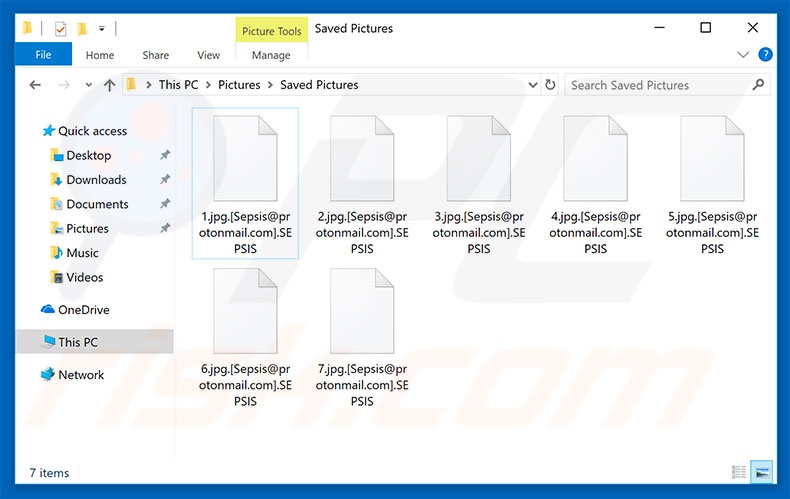Click the magnifier search icon
This screenshot has height=499, width=790.
758,85
